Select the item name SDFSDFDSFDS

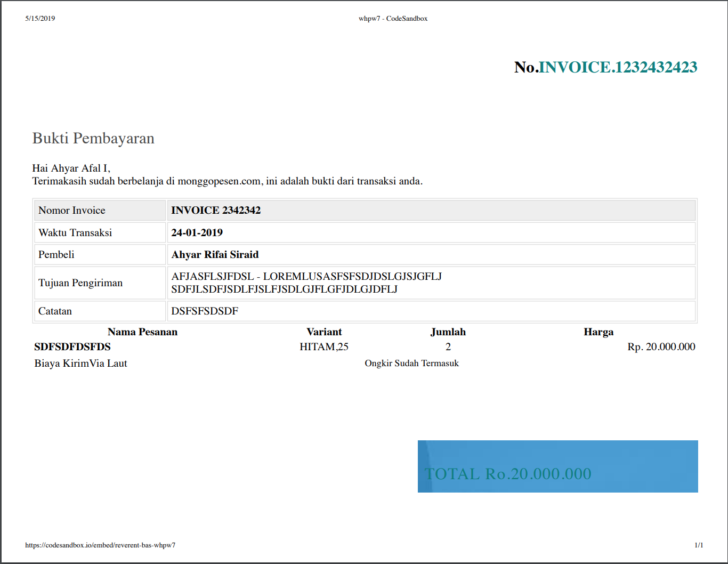[x=72, y=347]
